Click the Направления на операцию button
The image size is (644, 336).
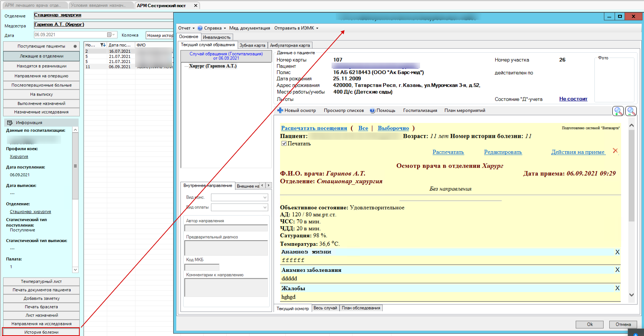[41, 76]
